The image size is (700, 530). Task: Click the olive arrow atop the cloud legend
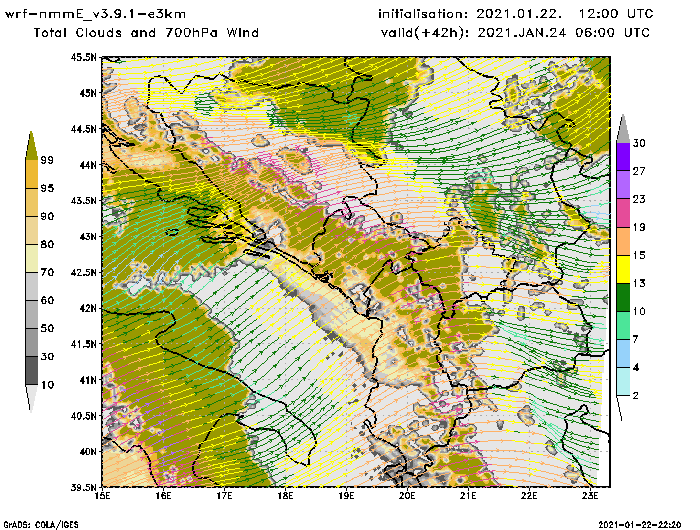[x=31, y=146]
